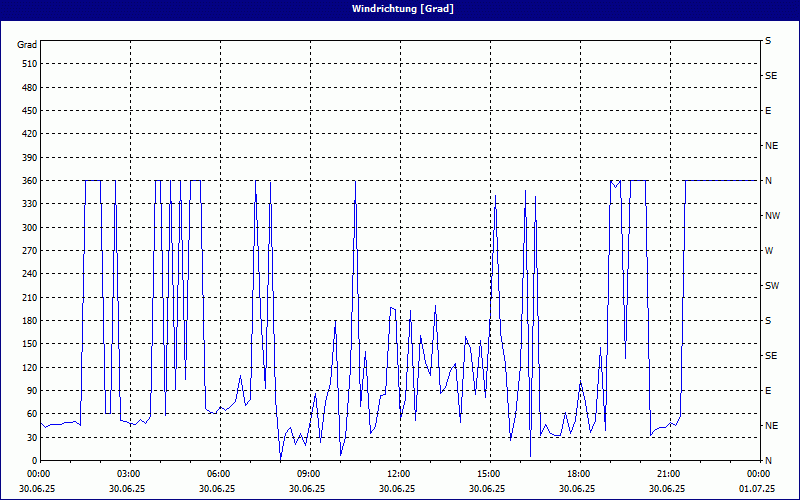Select the 18:00 time axis label
This screenshot has width=800, height=500.
(x=578, y=473)
